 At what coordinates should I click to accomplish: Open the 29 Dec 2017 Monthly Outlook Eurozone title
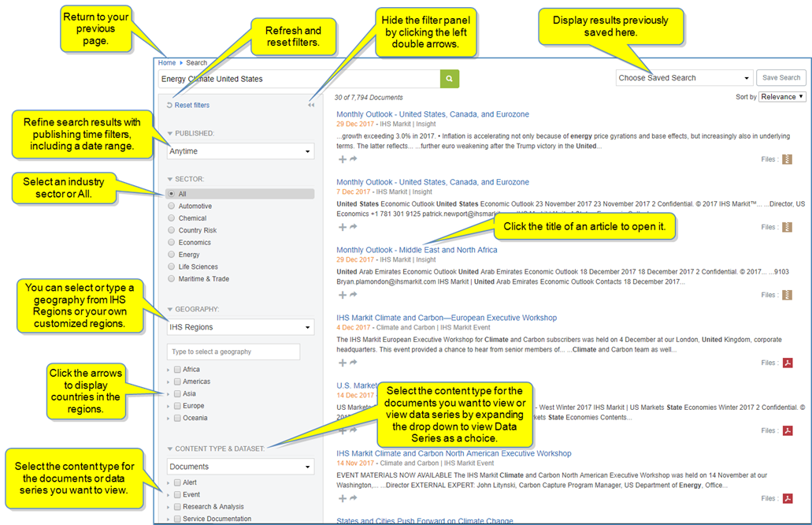point(433,114)
